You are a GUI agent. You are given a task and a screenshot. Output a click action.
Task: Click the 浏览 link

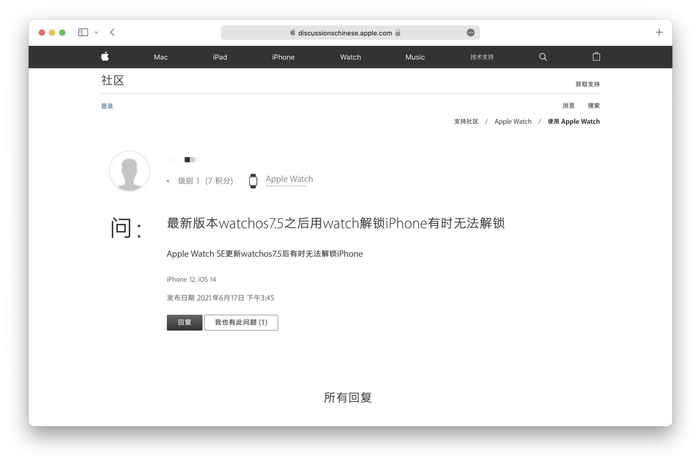568,105
